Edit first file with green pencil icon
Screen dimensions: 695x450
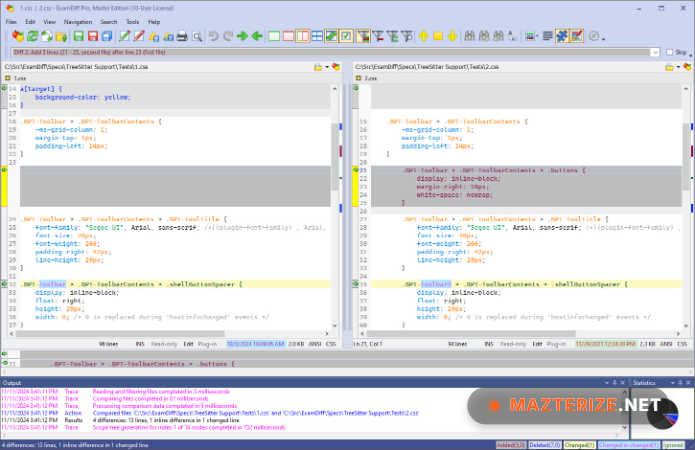pyautogui.click(x=125, y=36)
